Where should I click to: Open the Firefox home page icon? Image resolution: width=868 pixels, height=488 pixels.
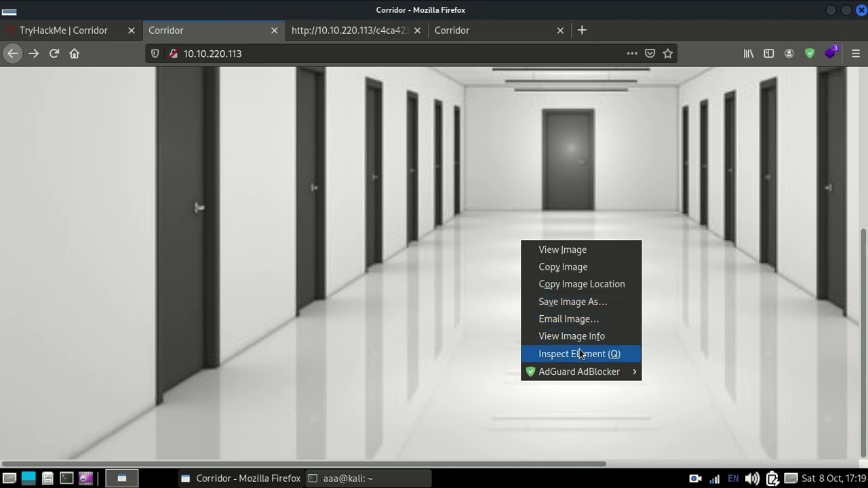(x=75, y=54)
